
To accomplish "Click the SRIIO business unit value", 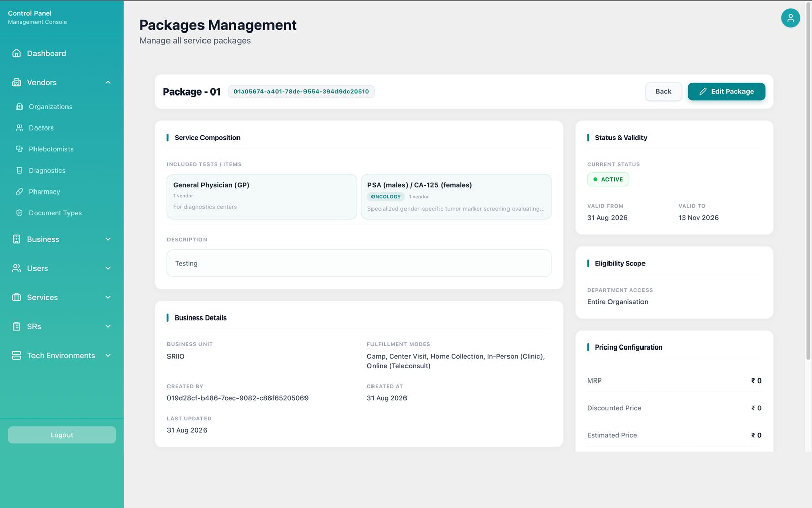I will (176, 356).
